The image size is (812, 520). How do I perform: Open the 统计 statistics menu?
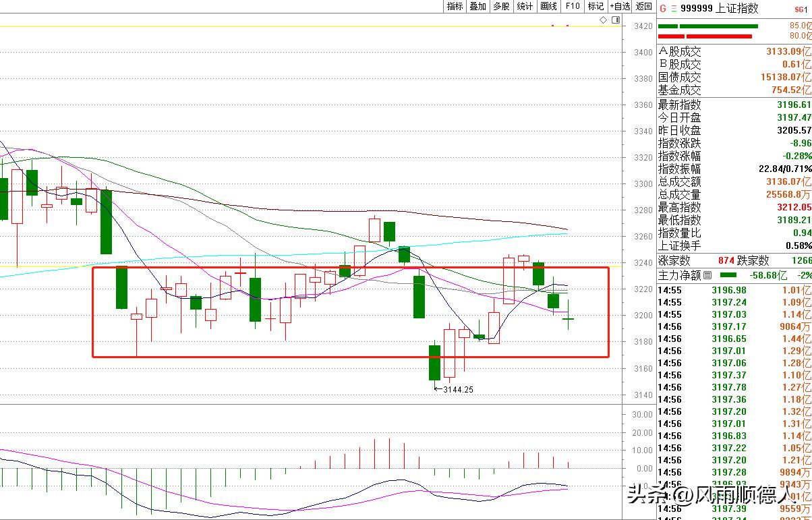pyautogui.click(x=524, y=6)
